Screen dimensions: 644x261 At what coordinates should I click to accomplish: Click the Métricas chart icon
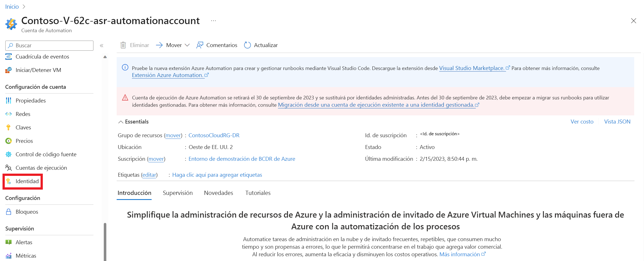[9, 256]
